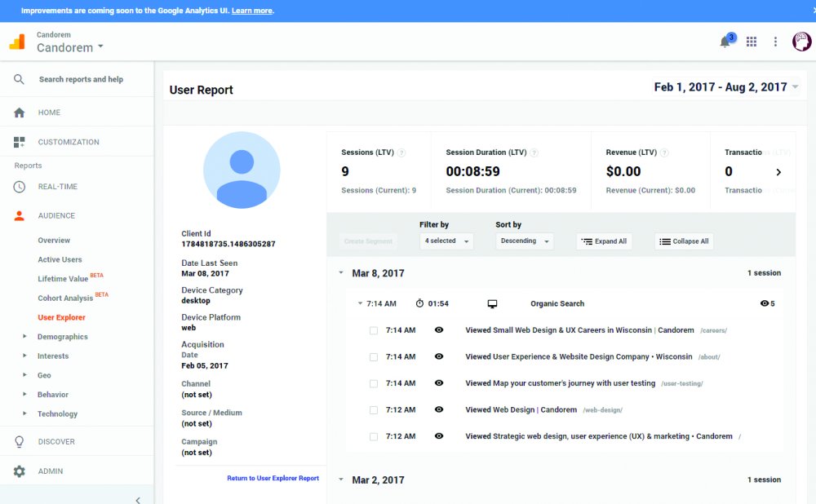Image resolution: width=816 pixels, height=504 pixels.
Task: Open the Sort by Descending dropdown
Action: [525, 241]
